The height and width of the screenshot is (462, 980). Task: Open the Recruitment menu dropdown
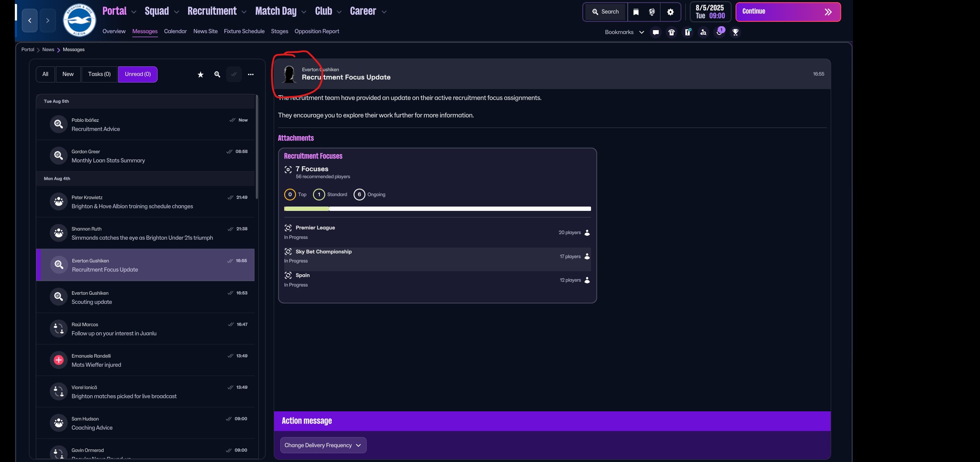(217, 11)
